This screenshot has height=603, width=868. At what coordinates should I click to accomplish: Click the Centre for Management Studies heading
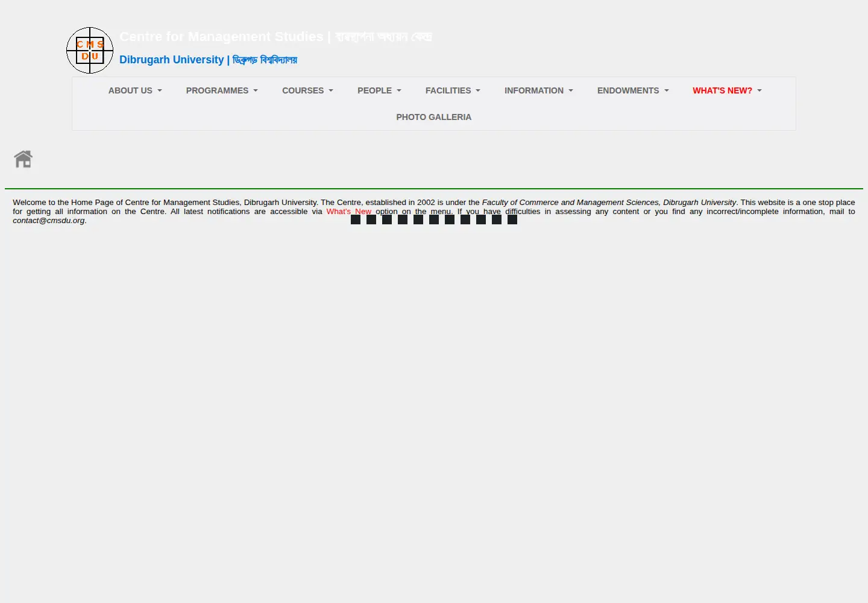(x=275, y=37)
